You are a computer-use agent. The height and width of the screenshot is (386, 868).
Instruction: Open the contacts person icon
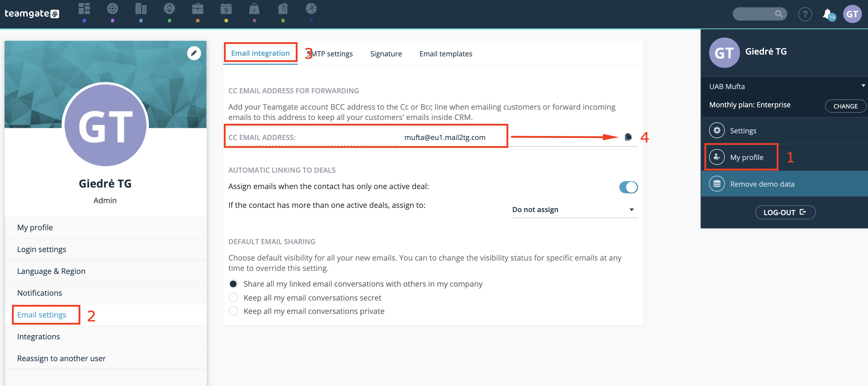coord(169,9)
